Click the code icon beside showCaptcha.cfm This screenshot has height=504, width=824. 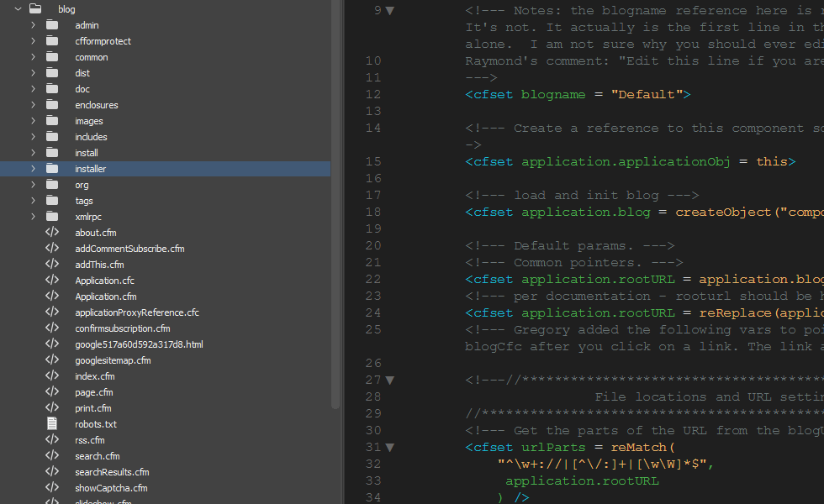pos(52,487)
